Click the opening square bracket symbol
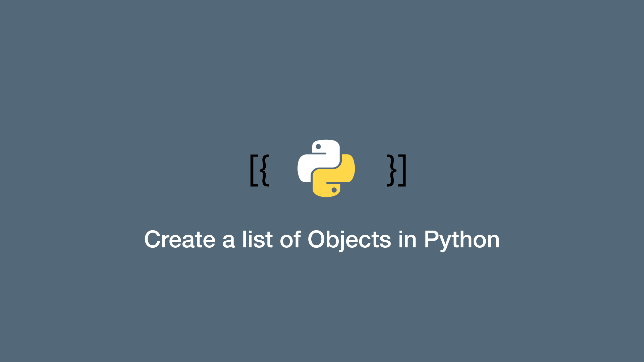Screen dimensions: 644x362 coord(254,170)
